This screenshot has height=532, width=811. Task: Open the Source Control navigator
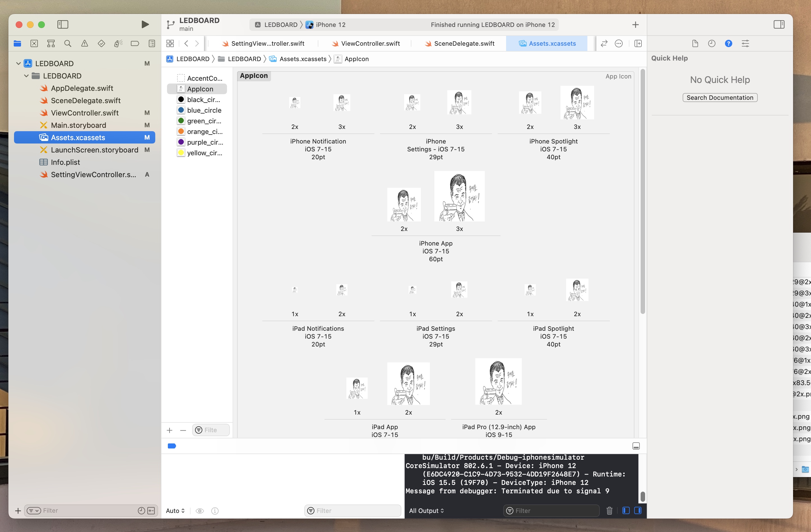34,43
